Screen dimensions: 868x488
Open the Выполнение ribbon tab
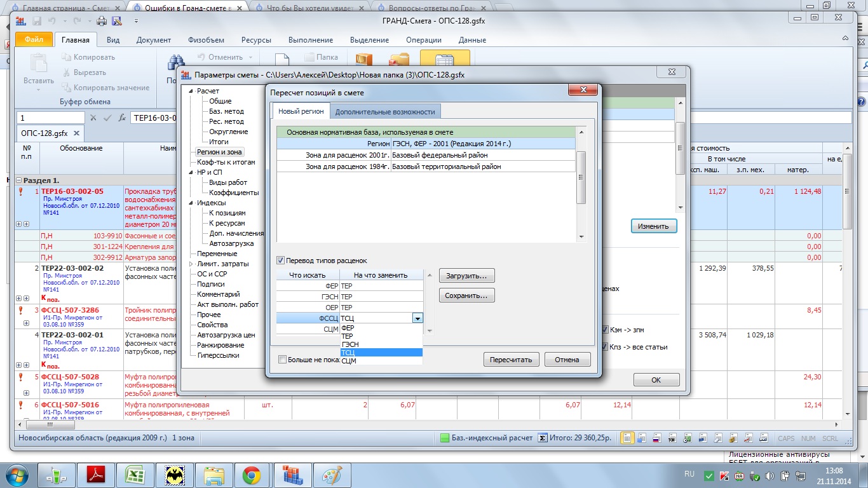pyautogui.click(x=311, y=40)
